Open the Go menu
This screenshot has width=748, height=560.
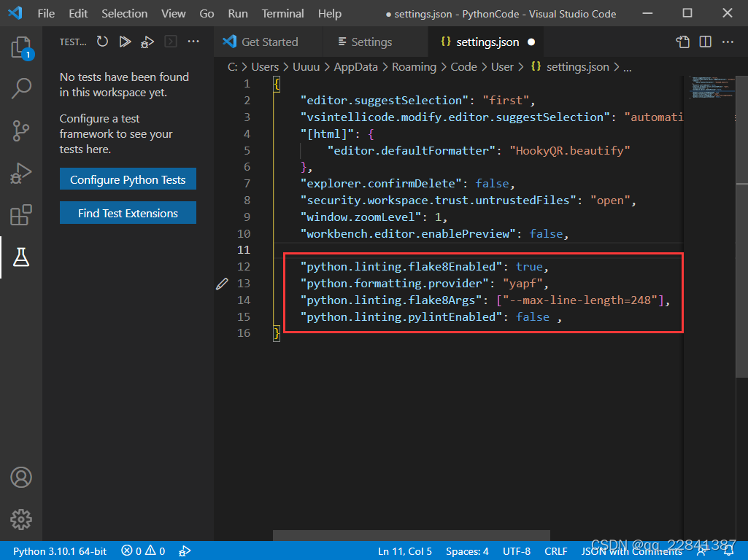[x=206, y=13]
